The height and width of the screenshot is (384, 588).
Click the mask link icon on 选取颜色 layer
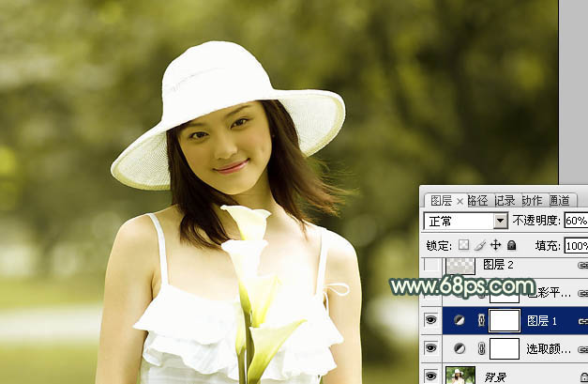(x=482, y=348)
